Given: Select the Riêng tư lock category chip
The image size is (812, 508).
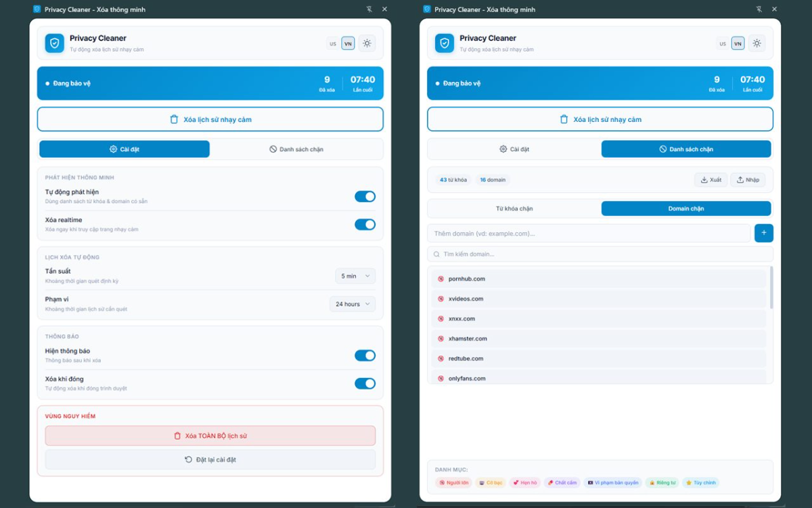Looking at the screenshot, I should pos(662,483).
